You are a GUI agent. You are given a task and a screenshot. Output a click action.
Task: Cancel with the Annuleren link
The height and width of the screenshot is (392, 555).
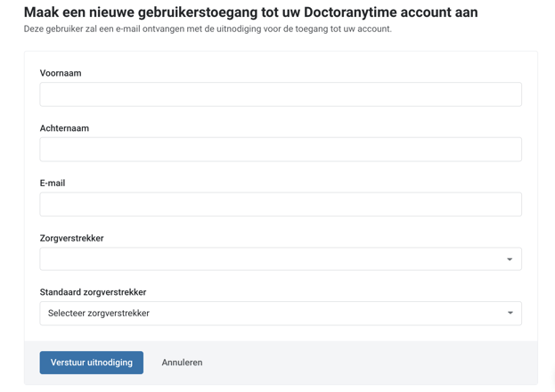(x=182, y=363)
